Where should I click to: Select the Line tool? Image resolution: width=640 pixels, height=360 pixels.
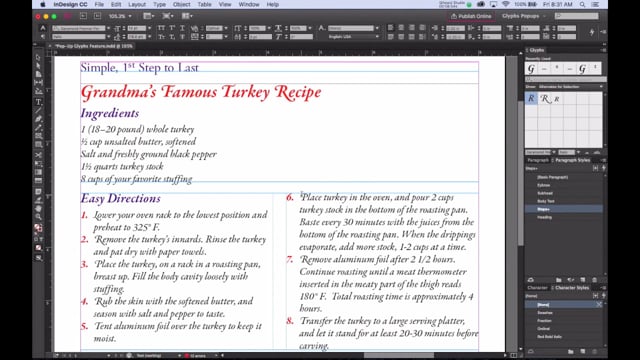click(x=38, y=110)
